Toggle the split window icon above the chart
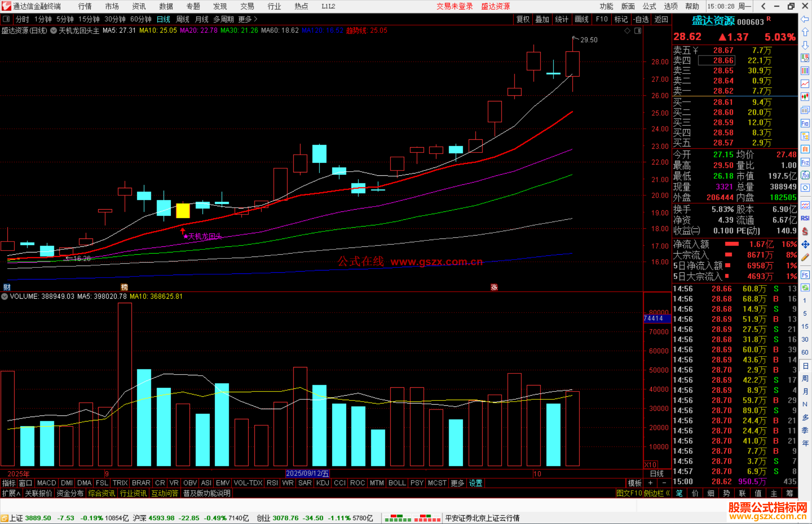Viewport: 812px width, 524px height. click(x=638, y=31)
